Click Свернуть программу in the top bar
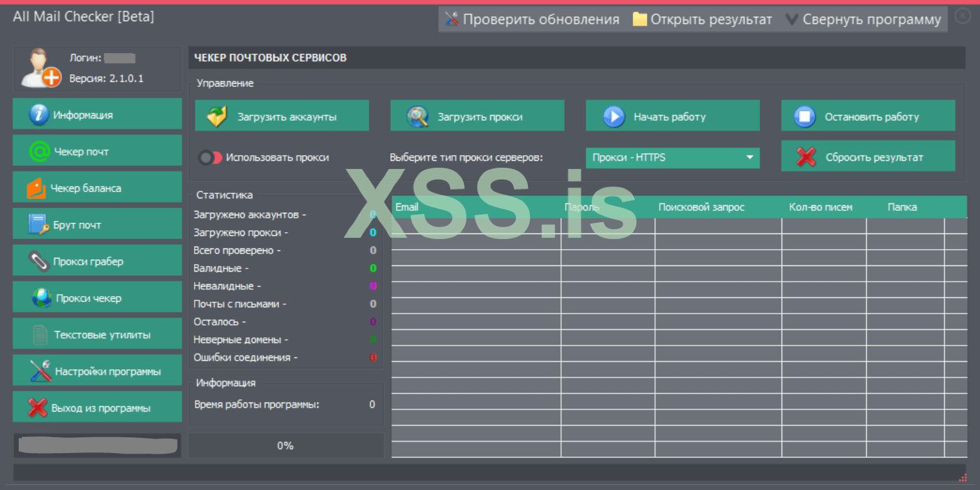 864,19
